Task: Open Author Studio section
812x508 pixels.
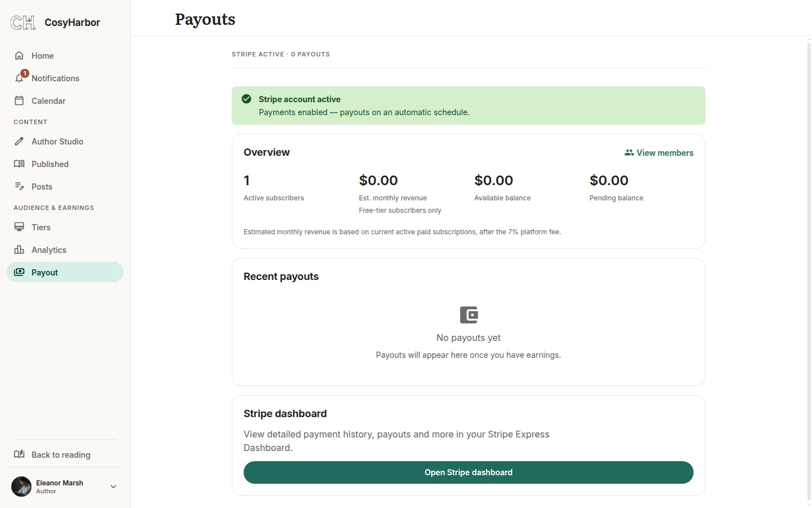Action: point(65,141)
